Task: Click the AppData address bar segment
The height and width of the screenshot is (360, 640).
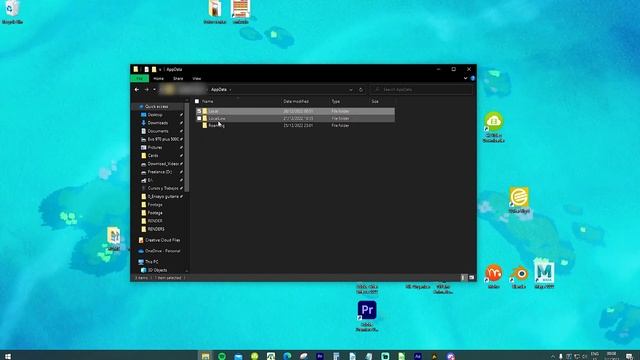Action: coord(219,90)
